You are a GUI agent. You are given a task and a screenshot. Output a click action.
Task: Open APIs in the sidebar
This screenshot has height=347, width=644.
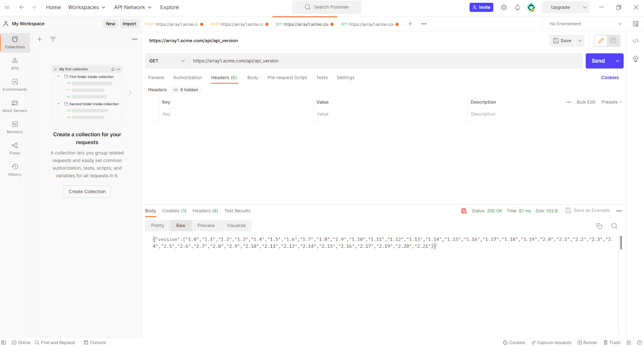point(15,64)
